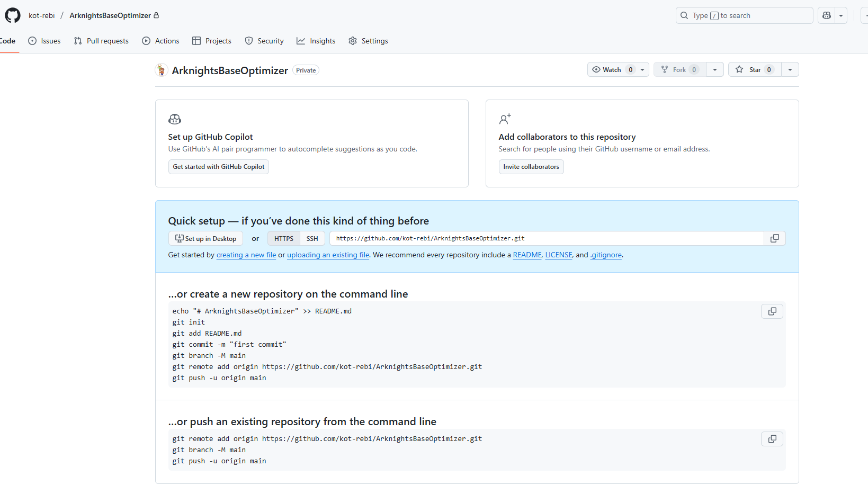
Task: Switch to the Issues tab
Action: (44, 41)
